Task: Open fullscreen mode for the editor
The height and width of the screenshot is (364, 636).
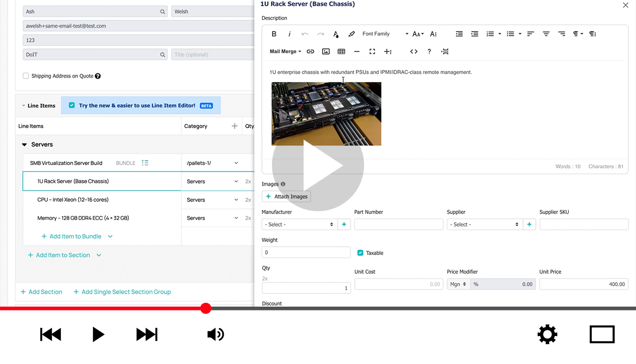Action: pyautogui.click(x=372, y=52)
